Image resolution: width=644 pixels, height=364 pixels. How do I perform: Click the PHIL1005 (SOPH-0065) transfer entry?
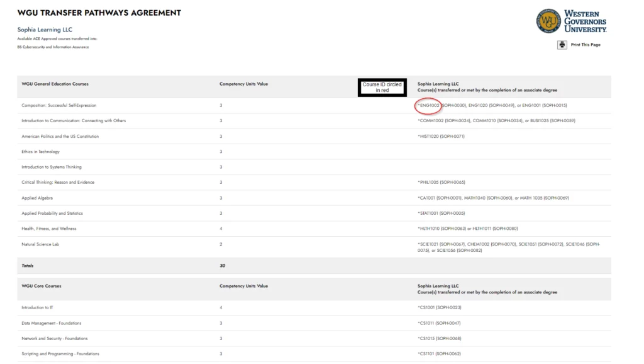click(x=441, y=182)
